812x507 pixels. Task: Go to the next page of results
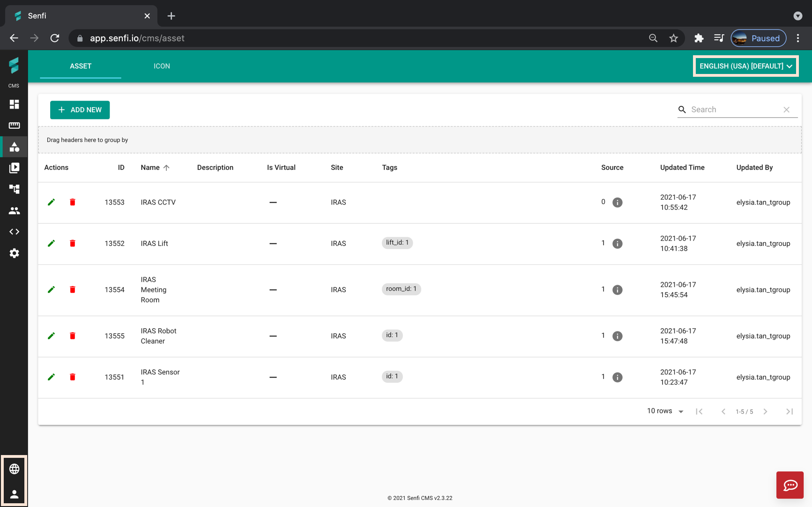tap(765, 411)
